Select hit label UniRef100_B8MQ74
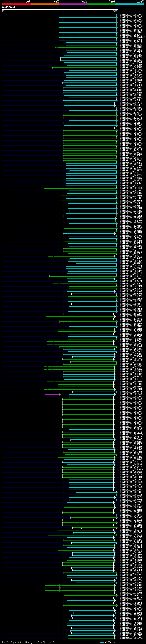The image size is (146, 644). (x=131, y=281)
